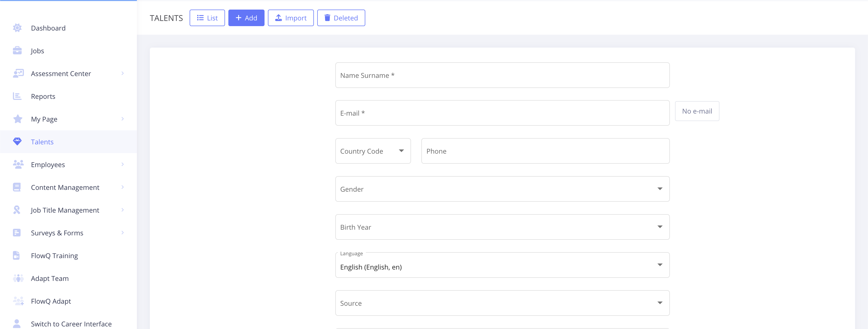
Task: Click the Dashboard gear icon
Action: pyautogui.click(x=17, y=28)
